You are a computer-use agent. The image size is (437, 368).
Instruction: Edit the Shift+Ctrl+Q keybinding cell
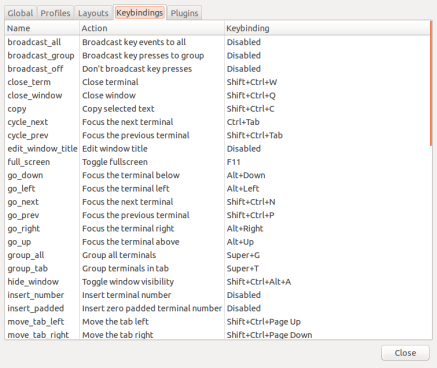point(251,95)
